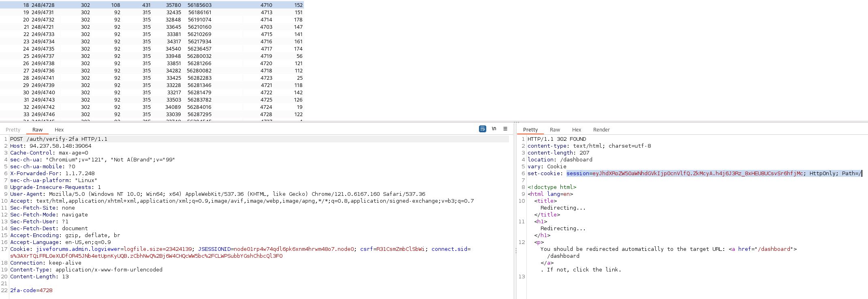Select result row 26 with payload 249/4738
Viewport: 868px width, 299px height.
(152, 63)
